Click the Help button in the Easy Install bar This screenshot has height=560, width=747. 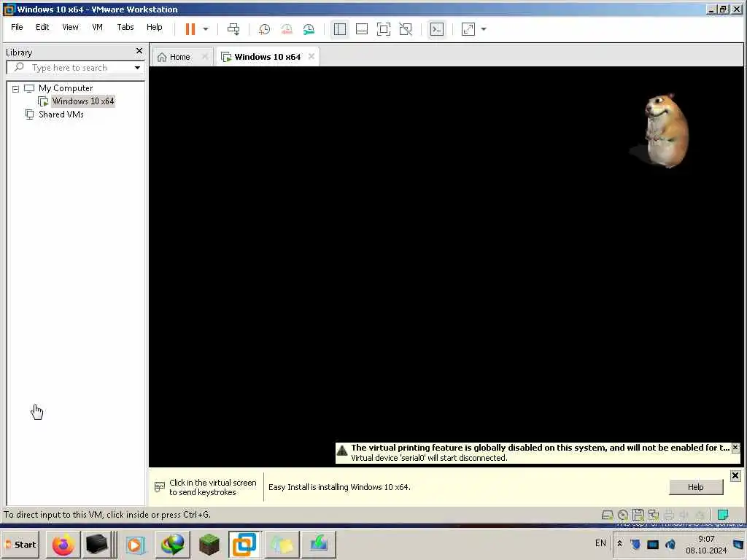coord(695,487)
